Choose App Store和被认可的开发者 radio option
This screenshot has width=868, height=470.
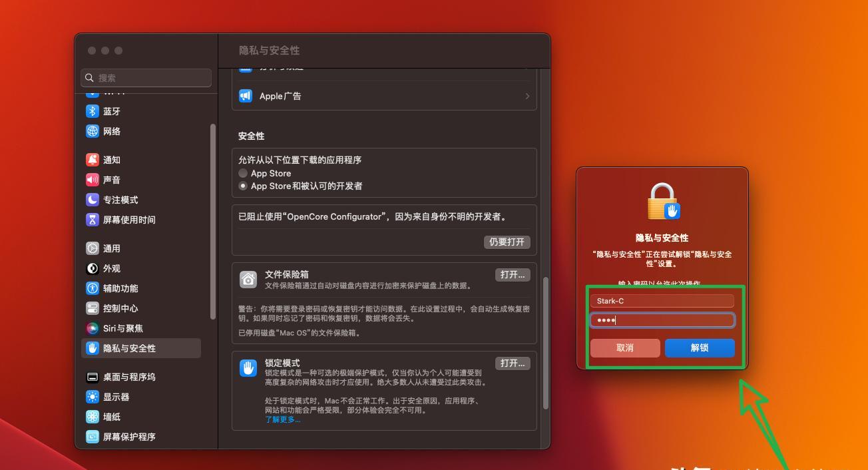(243, 186)
